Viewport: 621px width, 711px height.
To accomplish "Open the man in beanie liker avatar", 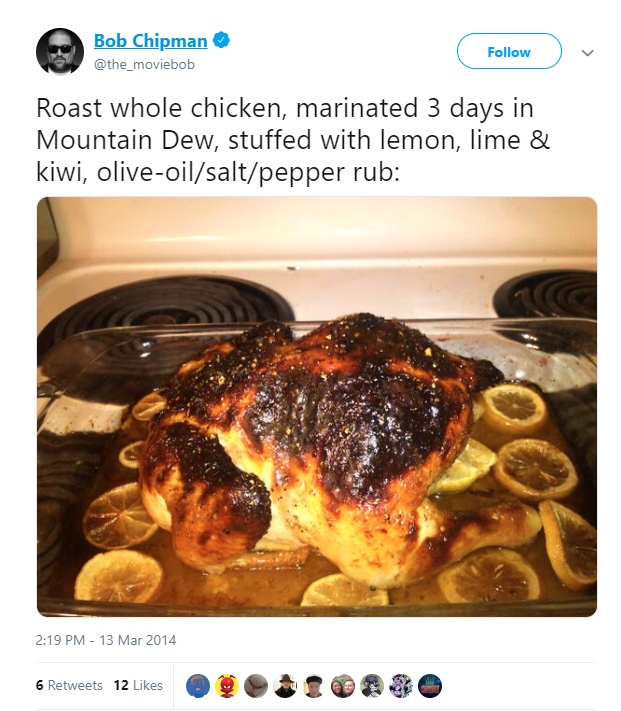I will (x=314, y=686).
